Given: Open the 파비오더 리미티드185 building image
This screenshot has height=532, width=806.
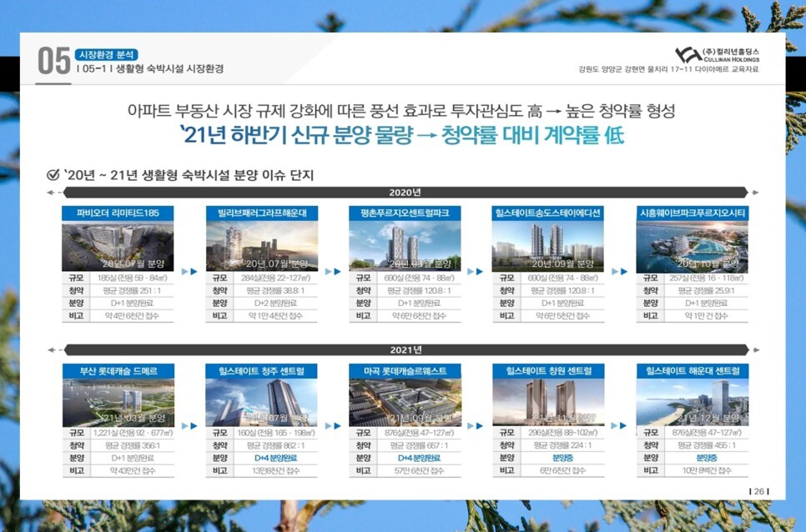Looking at the screenshot, I should 118,247.
